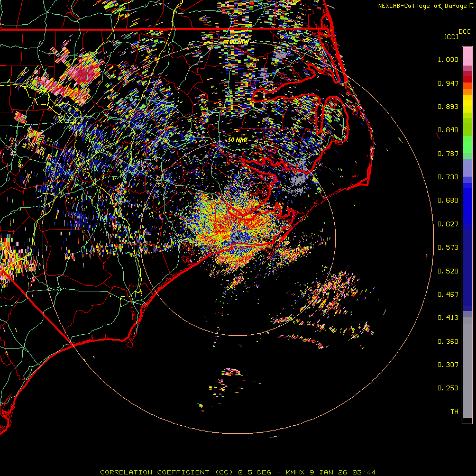Click the TH threshold label

pyautogui.click(x=454, y=412)
